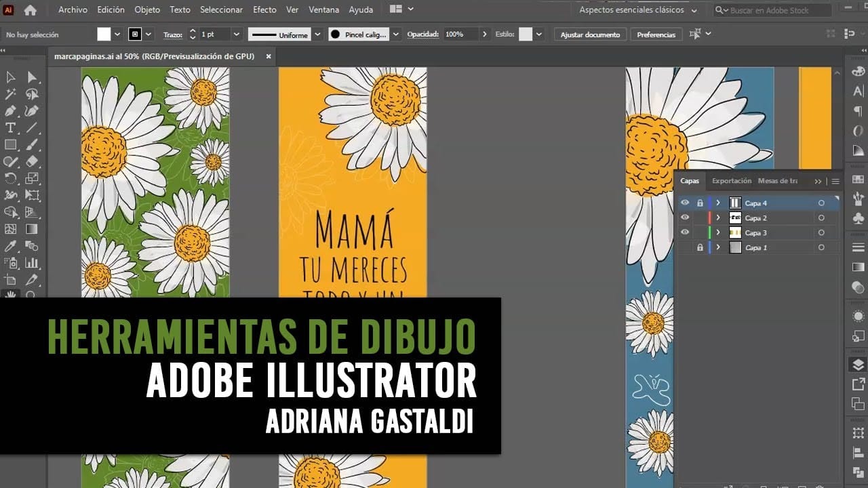Go to the Illustrator home screen icon
This screenshot has height=488, width=868.
(x=31, y=10)
